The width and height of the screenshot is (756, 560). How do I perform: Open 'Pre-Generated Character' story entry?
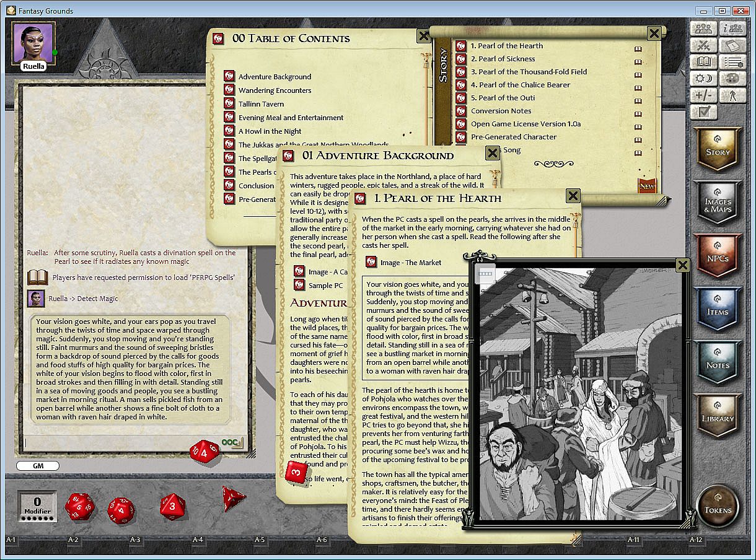514,137
